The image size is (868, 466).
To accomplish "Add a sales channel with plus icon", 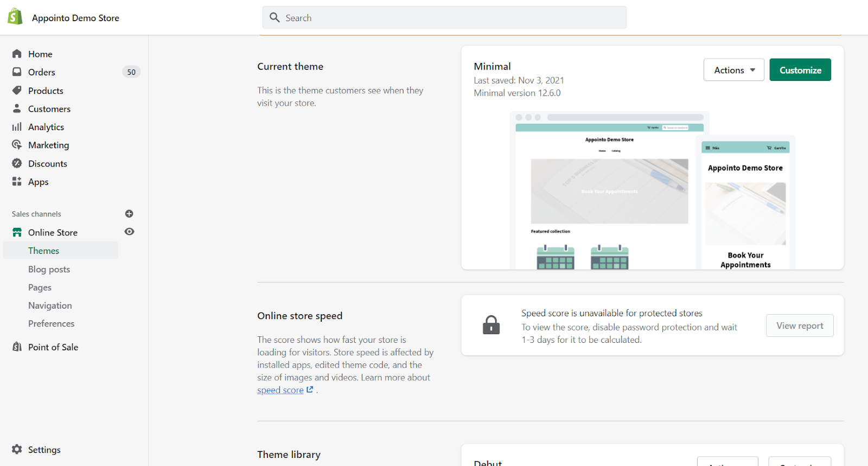I will tap(129, 214).
